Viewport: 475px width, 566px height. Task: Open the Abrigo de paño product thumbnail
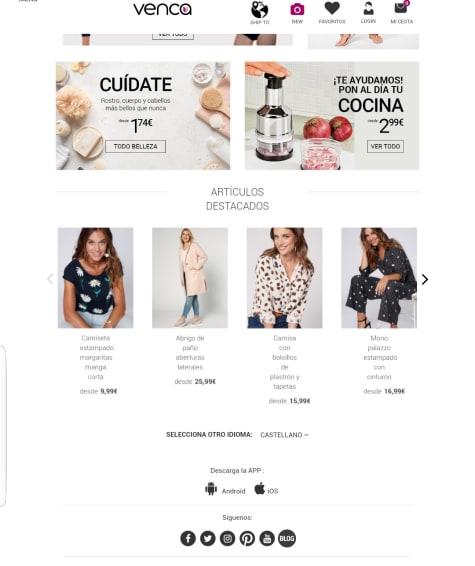coord(190,278)
